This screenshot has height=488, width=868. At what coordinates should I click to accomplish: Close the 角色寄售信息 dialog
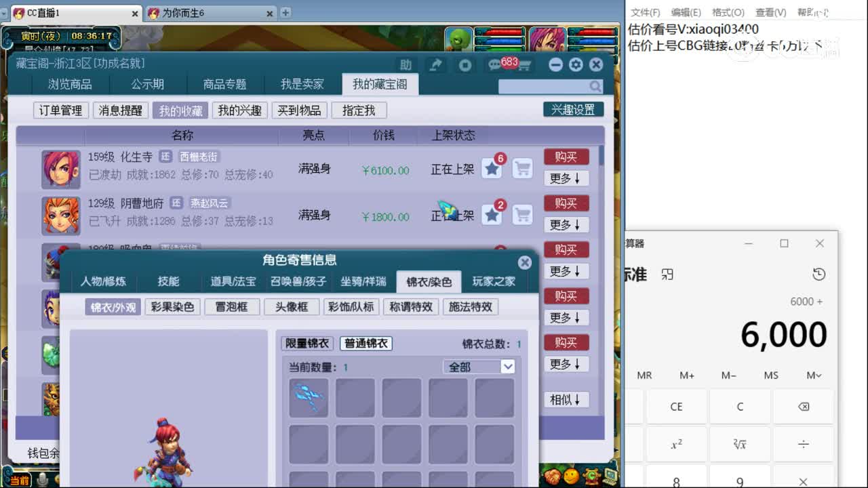pyautogui.click(x=524, y=262)
